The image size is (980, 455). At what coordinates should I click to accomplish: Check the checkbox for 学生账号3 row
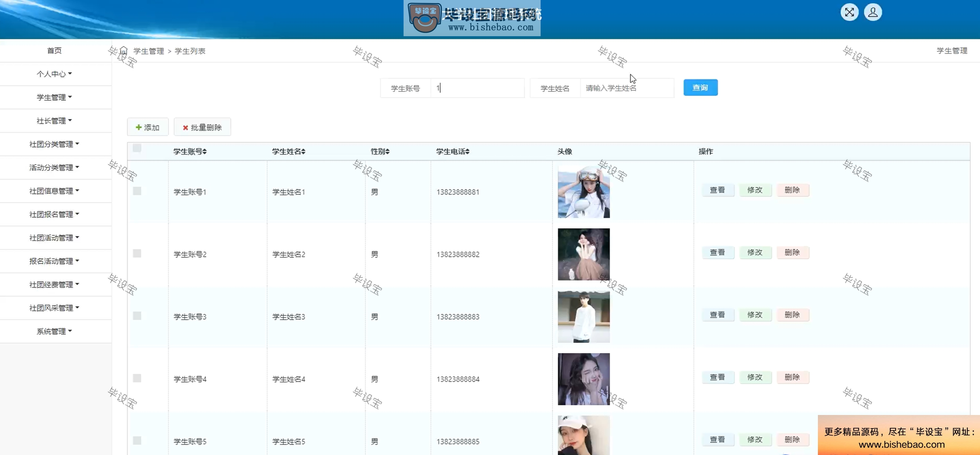(137, 316)
